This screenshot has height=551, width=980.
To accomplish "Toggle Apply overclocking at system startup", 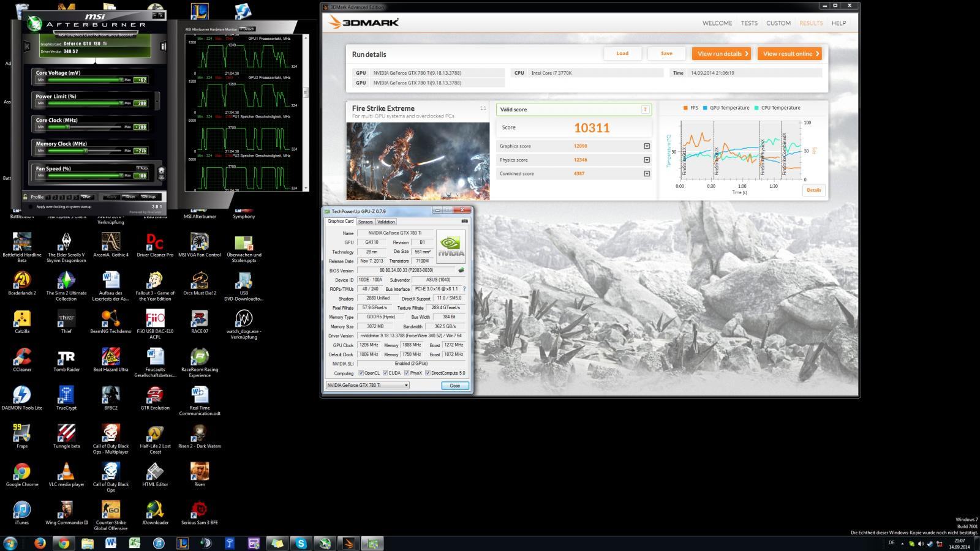I will (x=32, y=207).
